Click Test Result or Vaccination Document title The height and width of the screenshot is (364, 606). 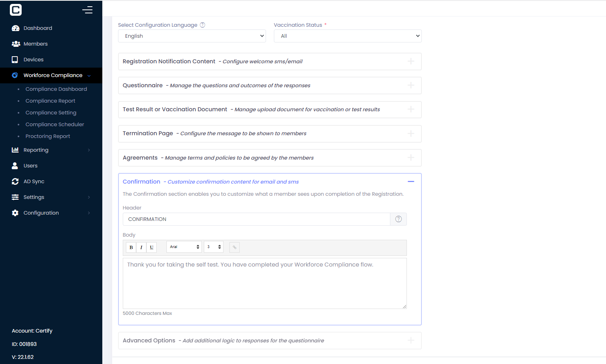click(x=175, y=109)
